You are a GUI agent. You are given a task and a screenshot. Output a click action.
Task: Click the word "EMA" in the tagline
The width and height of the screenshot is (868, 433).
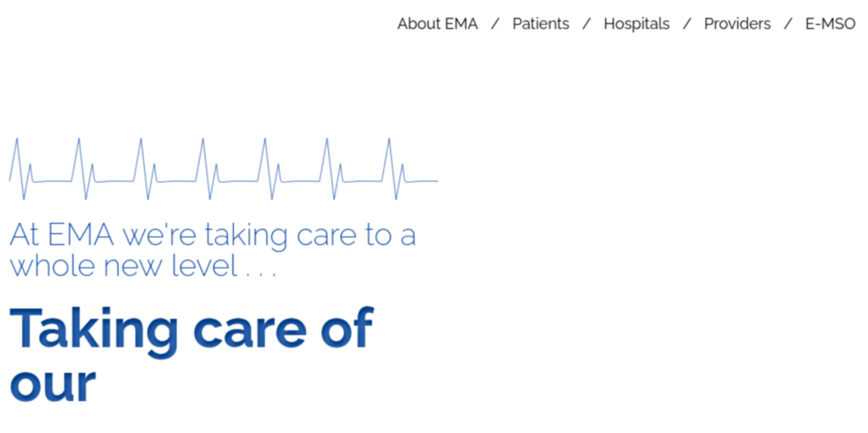[81, 235]
